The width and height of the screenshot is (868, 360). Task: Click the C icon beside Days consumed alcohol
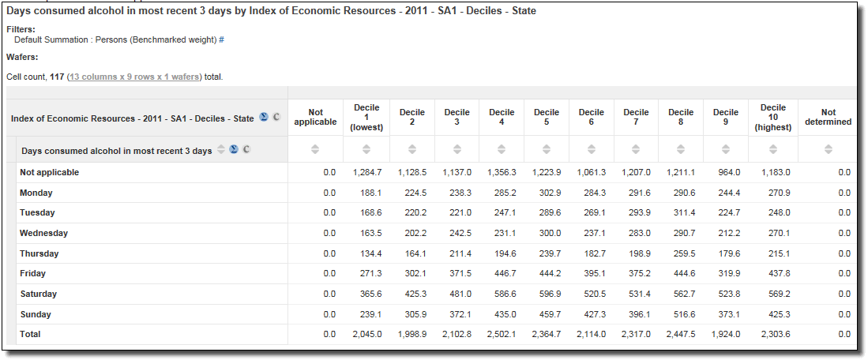pyautogui.click(x=246, y=150)
